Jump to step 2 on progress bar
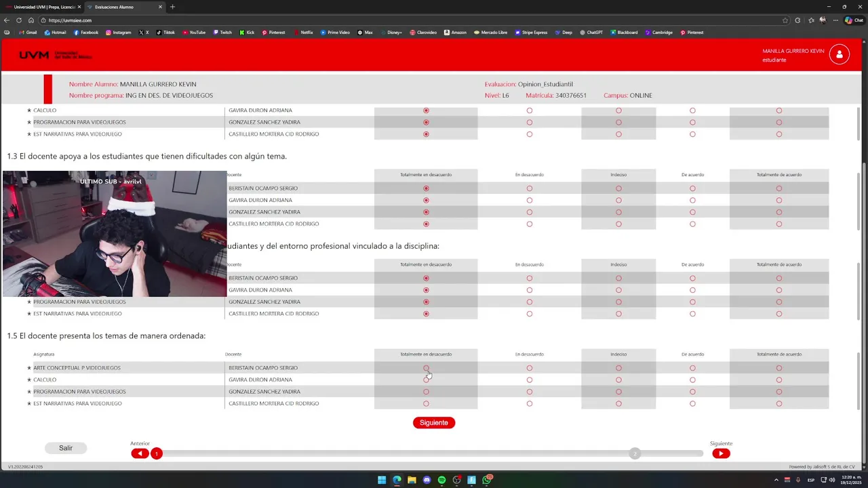The height and width of the screenshot is (488, 868). tap(635, 453)
